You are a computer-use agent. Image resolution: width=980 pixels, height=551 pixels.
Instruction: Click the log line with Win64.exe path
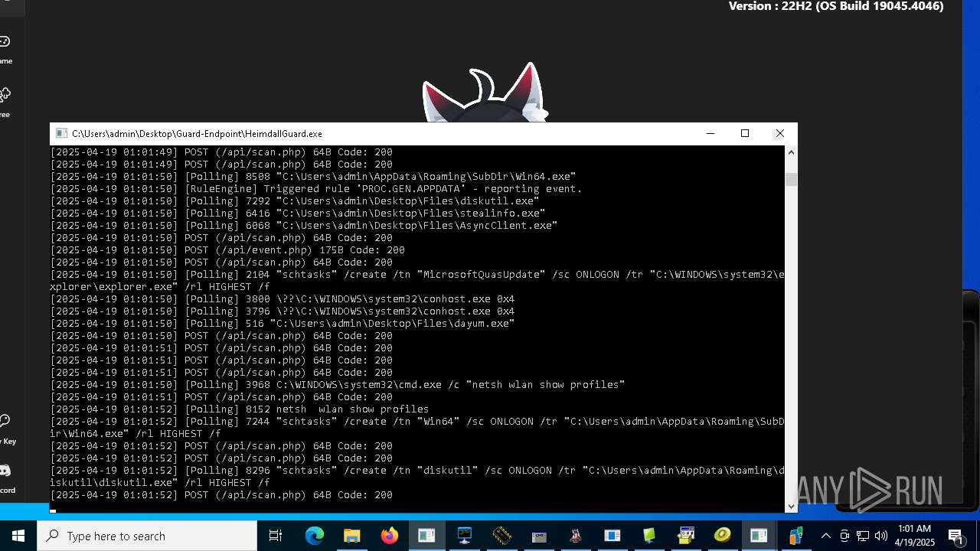tap(313, 177)
